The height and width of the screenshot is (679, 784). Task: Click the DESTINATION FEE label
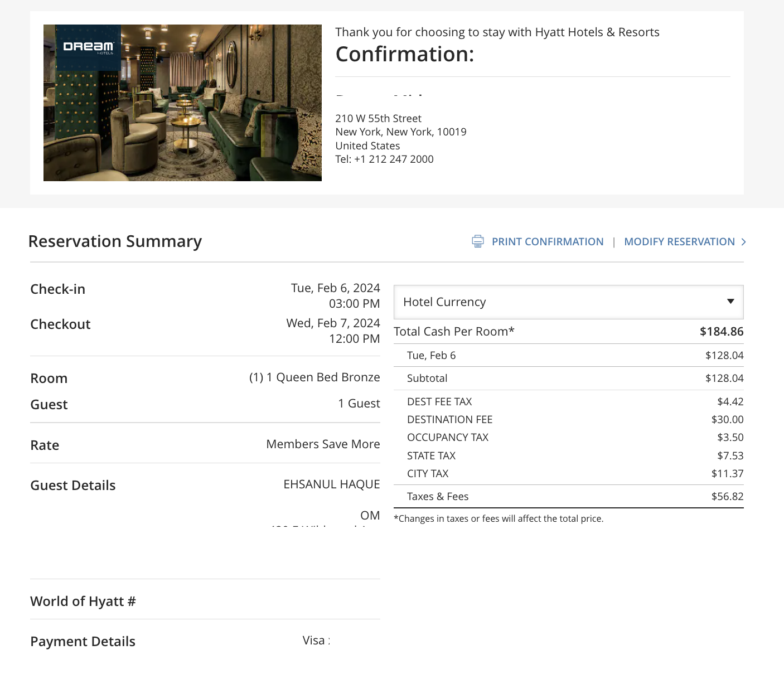[450, 420]
